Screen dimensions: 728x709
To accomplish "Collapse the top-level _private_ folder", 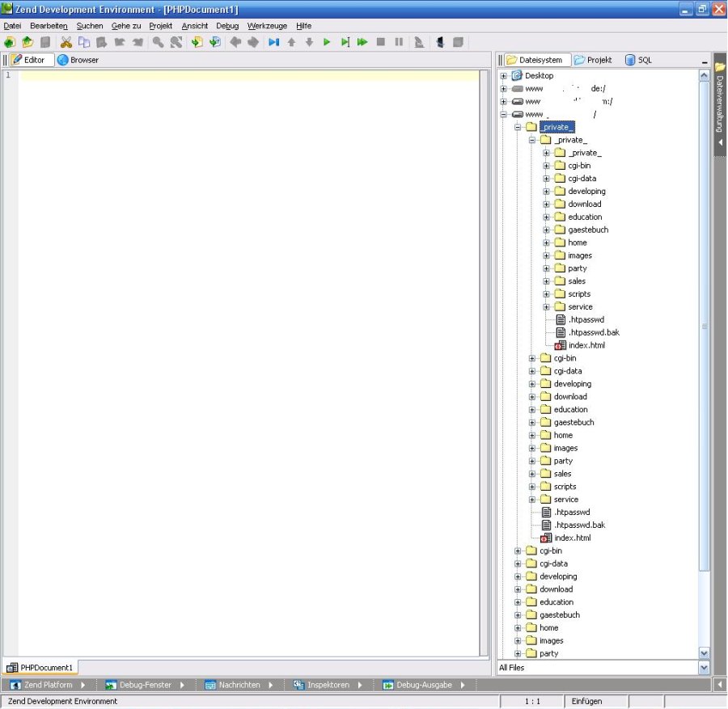I will pyautogui.click(x=518, y=128).
